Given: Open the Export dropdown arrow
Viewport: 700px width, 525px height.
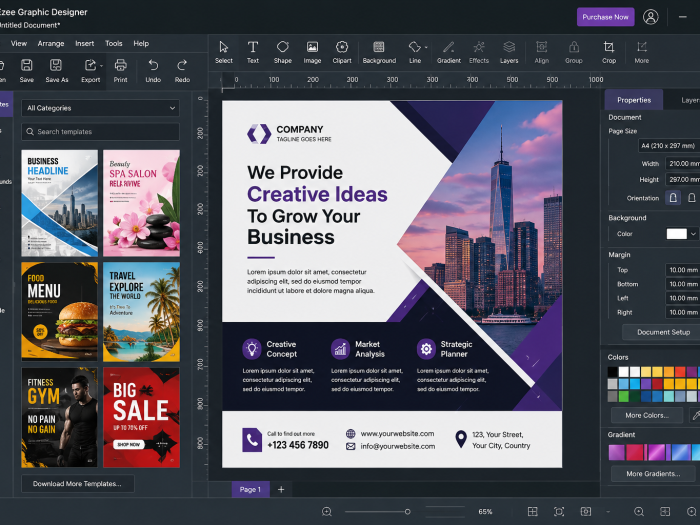Looking at the screenshot, I should (x=102, y=66).
